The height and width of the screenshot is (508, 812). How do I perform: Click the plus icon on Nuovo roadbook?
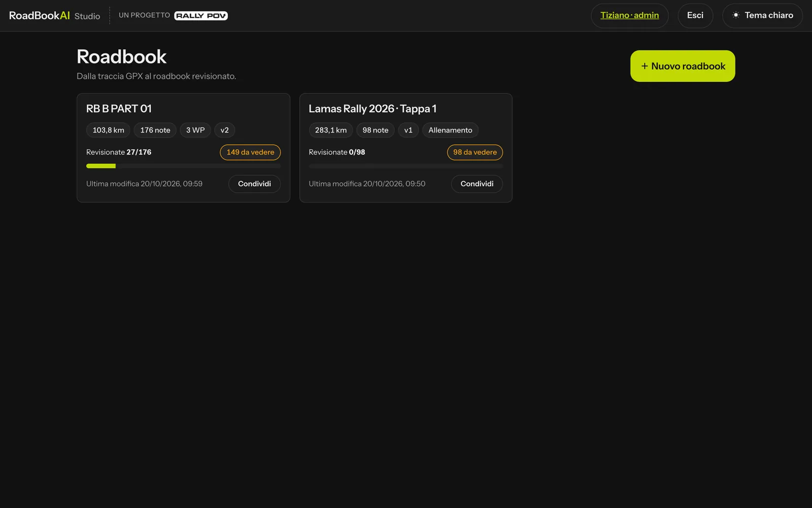pos(645,66)
